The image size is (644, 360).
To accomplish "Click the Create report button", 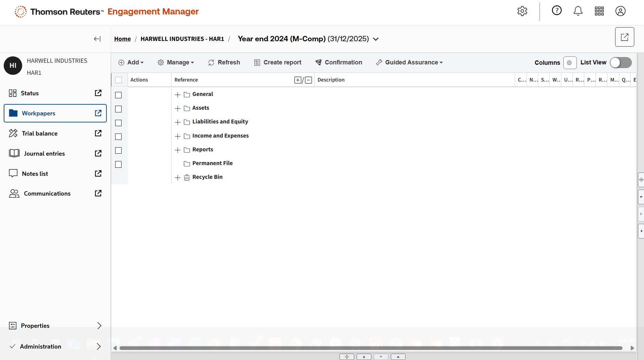I will click(278, 63).
